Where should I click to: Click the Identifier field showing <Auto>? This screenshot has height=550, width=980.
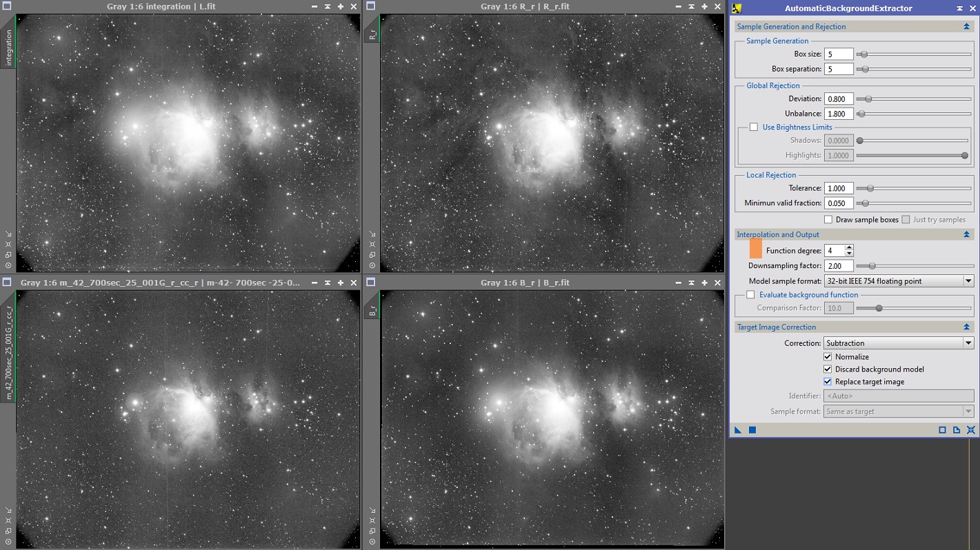899,396
